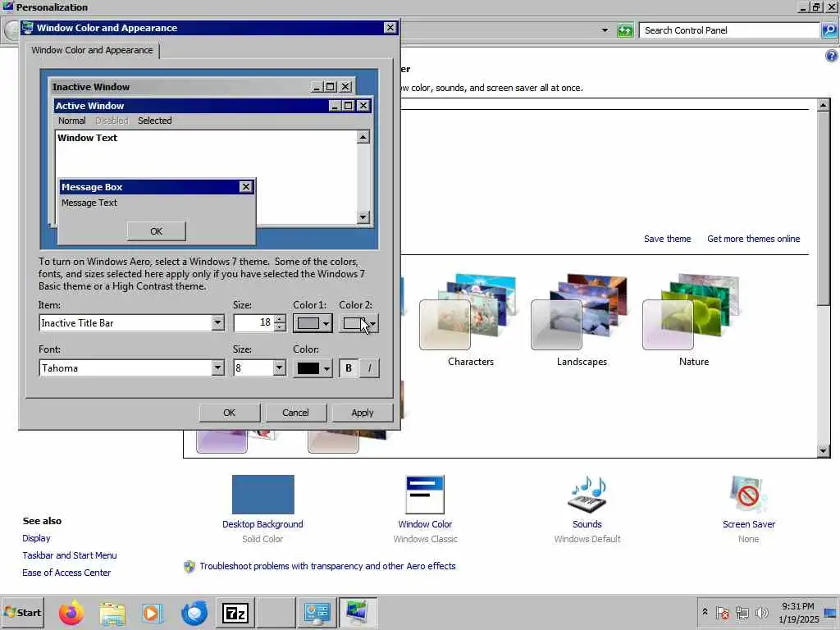This screenshot has width=840, height=630.
Task: Click the network icon in system tray
Action: tap(742, 612)
